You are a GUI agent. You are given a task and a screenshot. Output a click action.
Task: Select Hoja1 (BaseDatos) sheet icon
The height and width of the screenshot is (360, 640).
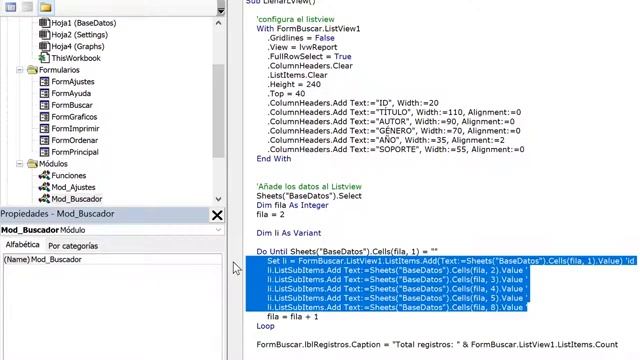(x=44, y=23)
